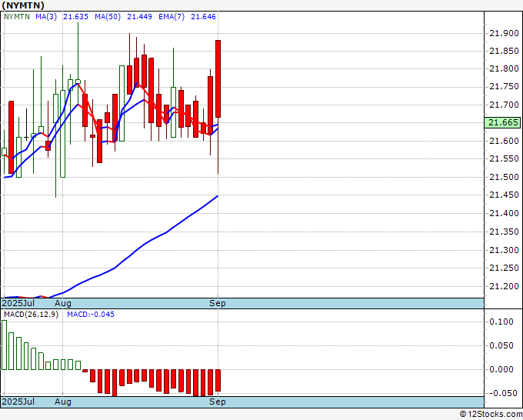Select the NYMTN ticker label in legend
Viewport: 523px width, 420px height.
coord(17,17)
